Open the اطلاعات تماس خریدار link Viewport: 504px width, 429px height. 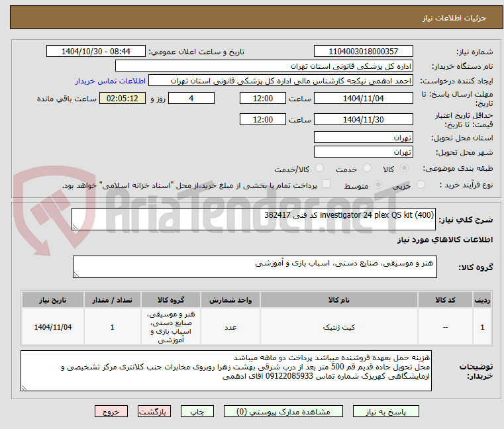click(x=111, y=81)
